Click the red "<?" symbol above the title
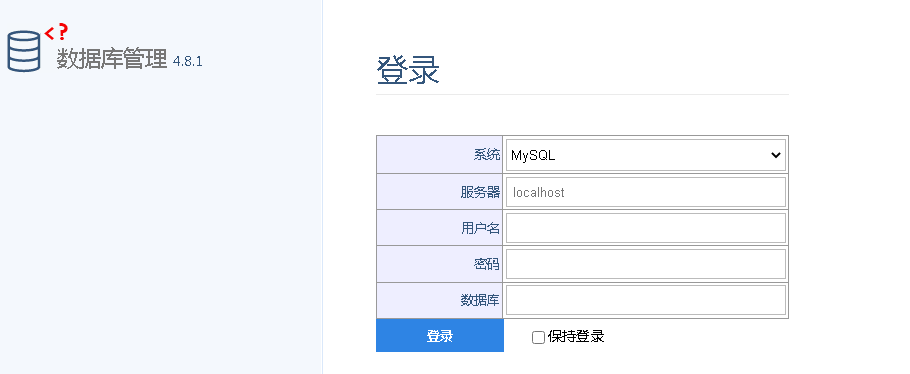The width and height of the screenshot is (910, 374). 56,32
